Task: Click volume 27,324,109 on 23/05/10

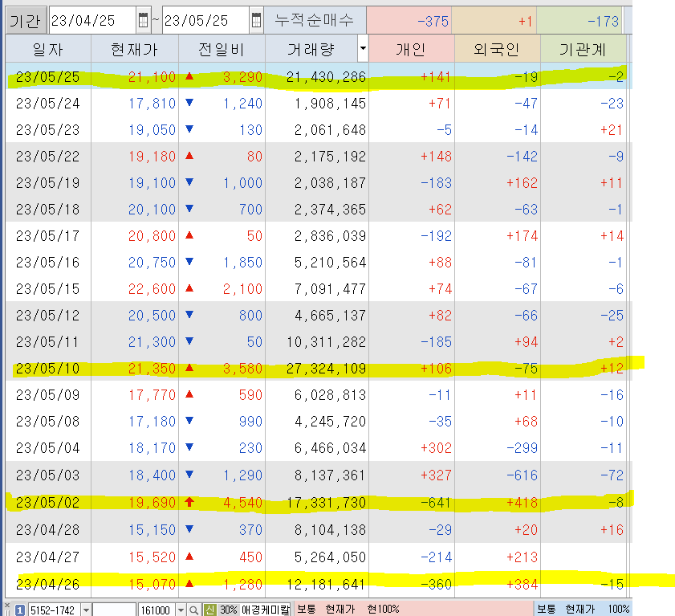Action: (327, 369)
